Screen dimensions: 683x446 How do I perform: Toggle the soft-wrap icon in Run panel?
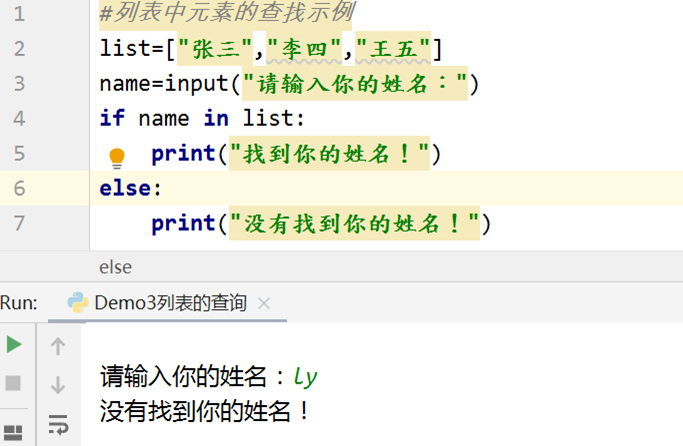(x=58, y=425)
